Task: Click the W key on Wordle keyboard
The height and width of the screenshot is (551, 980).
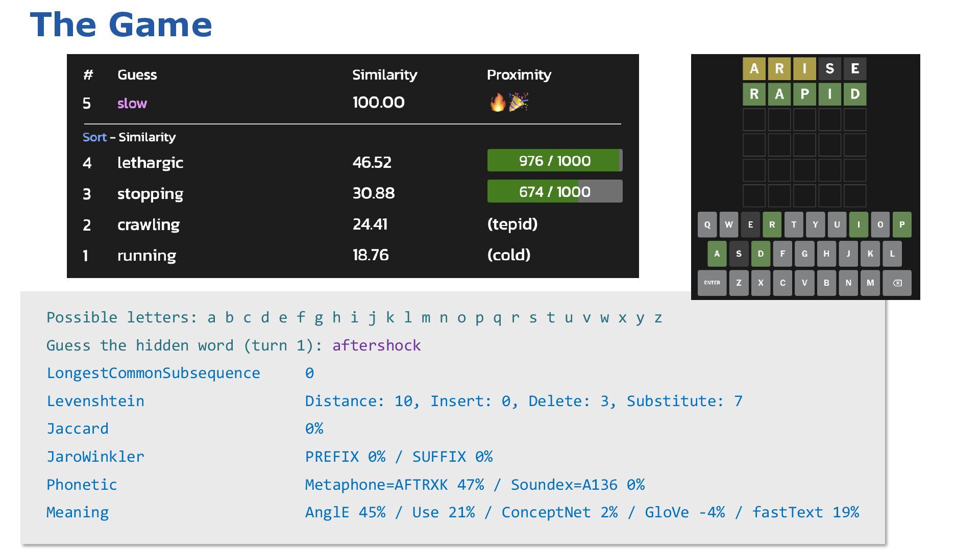Action: pyautogui.click(x=729, y=224)
